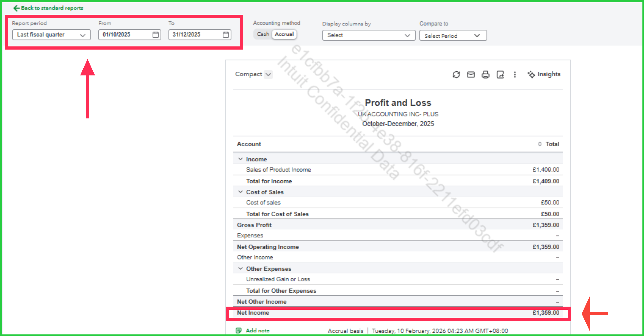Open the Report period dropdown
644x336 pixels.
tap(51, 35)
